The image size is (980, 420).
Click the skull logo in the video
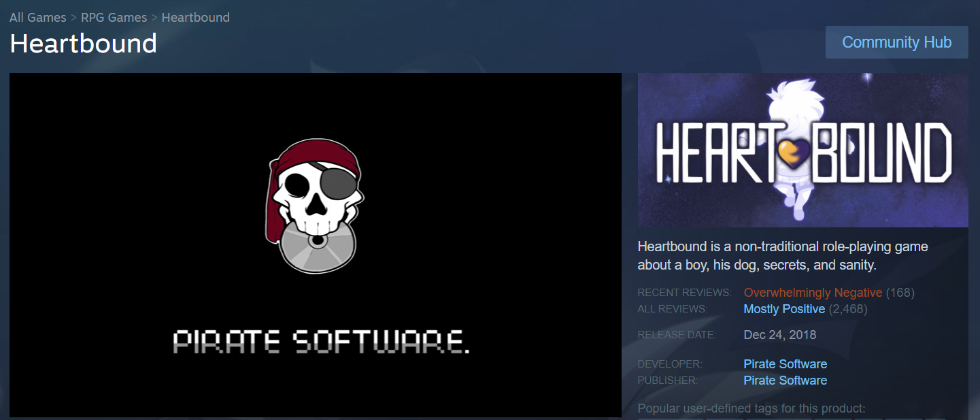click(x=316, y=206)
